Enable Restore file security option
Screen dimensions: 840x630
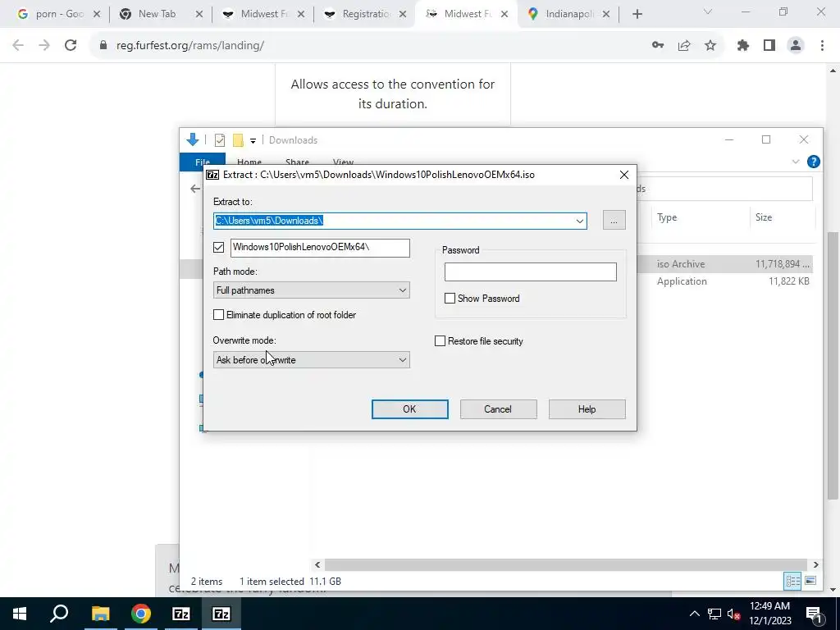440,341
